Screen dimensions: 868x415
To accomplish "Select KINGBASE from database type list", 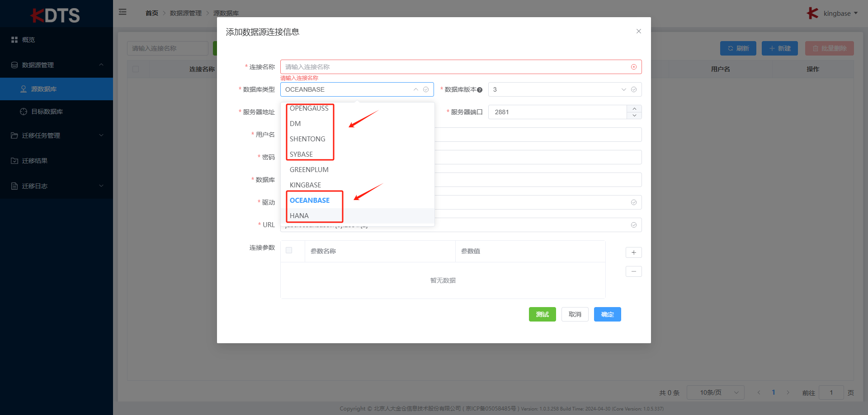I will (x=305, y=185).
